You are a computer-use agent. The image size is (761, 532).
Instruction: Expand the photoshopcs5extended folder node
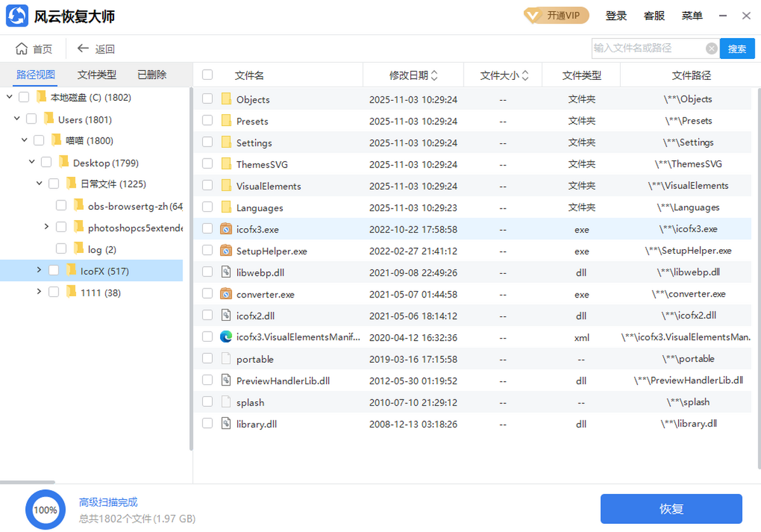46,226
